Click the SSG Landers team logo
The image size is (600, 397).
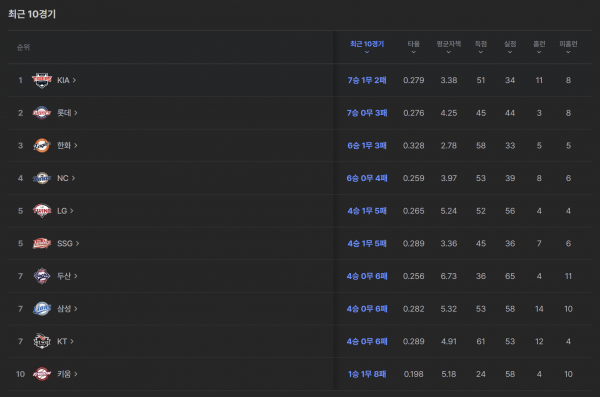(x=42, y=243)
